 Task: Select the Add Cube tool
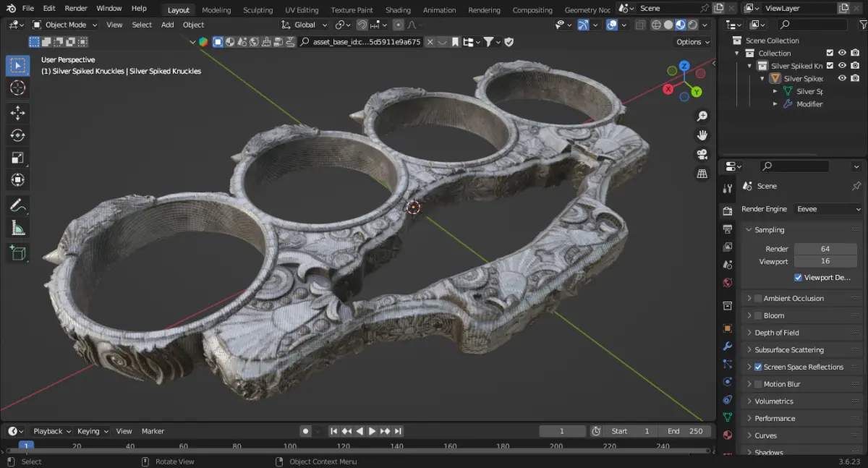point(18,252)
